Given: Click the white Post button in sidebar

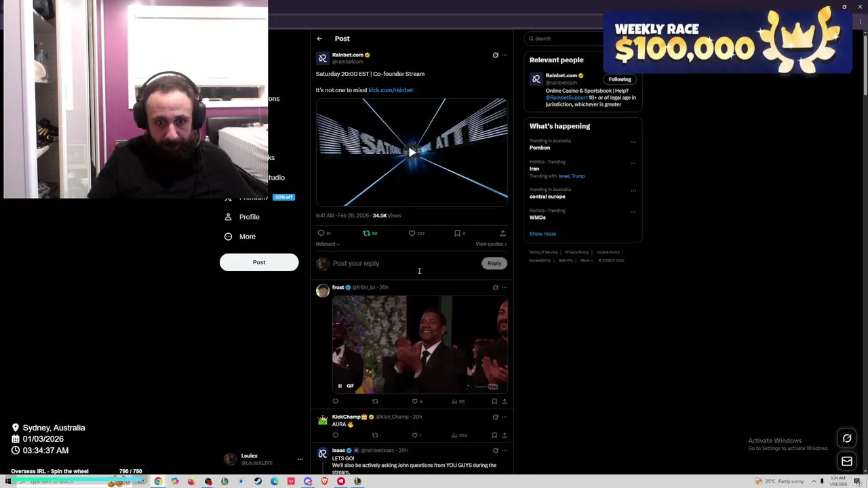Looking at the screenshot, I should point(259,262).
